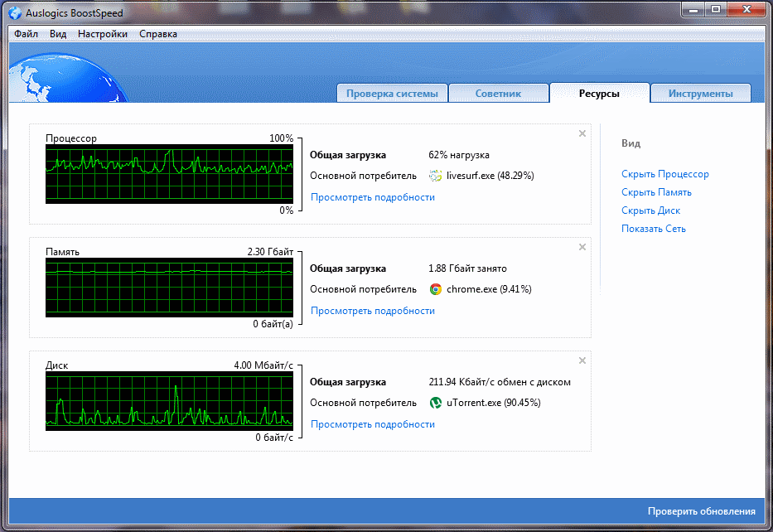Image resolution: width=773 pixels, height=532 pixels.
Task: Select the Ресурсы tab
Action: (599, 93)
